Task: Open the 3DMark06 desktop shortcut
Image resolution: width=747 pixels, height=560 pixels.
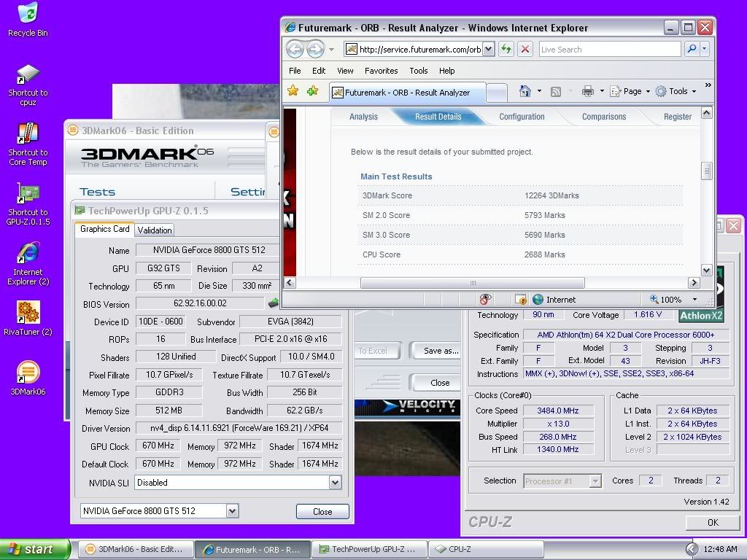Action: click(x=28, y=378)
